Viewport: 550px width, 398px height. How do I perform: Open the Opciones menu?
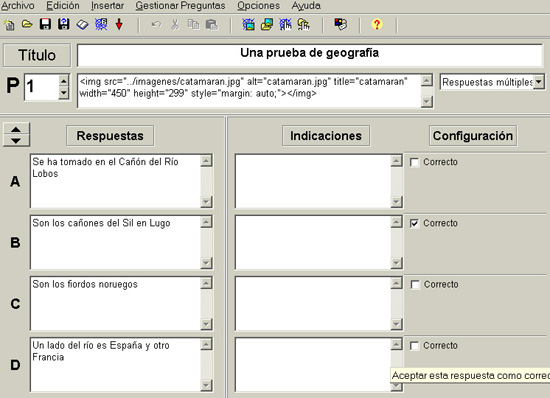[259, 6]
